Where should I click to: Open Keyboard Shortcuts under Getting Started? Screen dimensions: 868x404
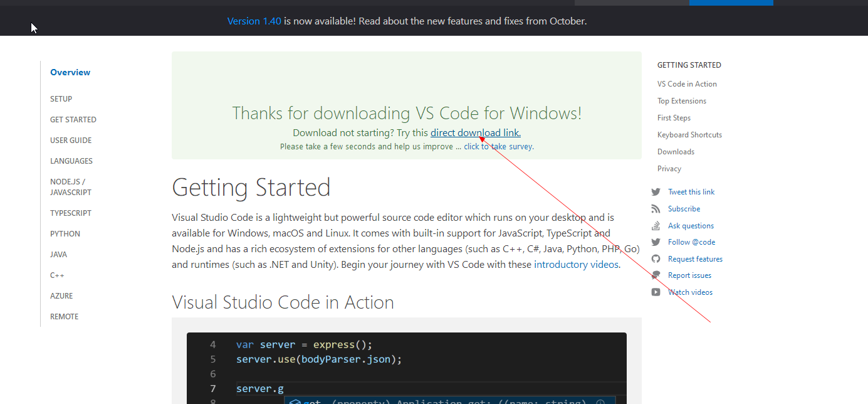[x=689, y=134]
